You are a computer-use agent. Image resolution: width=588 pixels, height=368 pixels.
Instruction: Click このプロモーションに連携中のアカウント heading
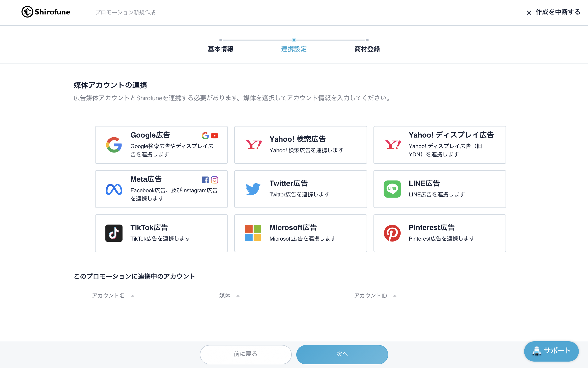point(134,276)
